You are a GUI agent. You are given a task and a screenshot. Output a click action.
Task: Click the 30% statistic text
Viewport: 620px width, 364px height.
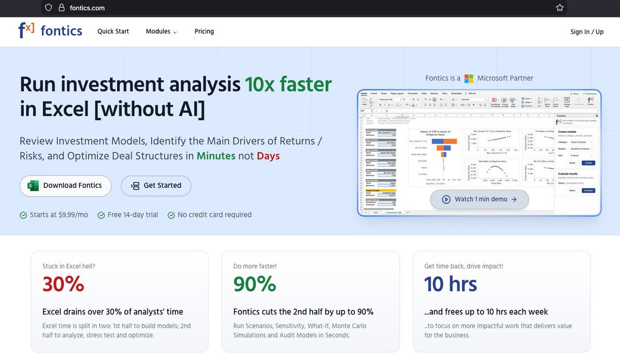click(x=64, y=284)
